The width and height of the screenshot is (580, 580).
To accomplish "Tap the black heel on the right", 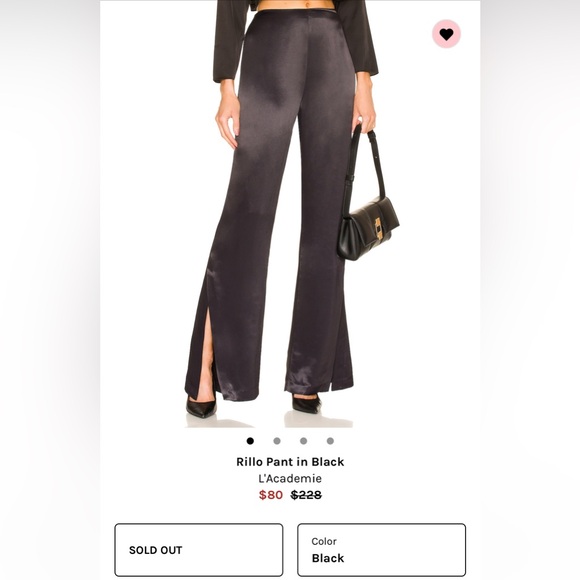I will [307, 403].
